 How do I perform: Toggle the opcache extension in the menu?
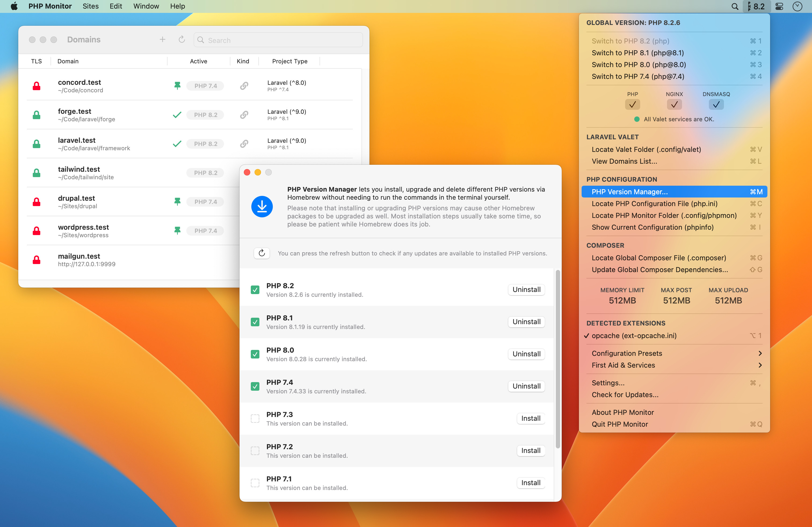(x=674, y=335)
